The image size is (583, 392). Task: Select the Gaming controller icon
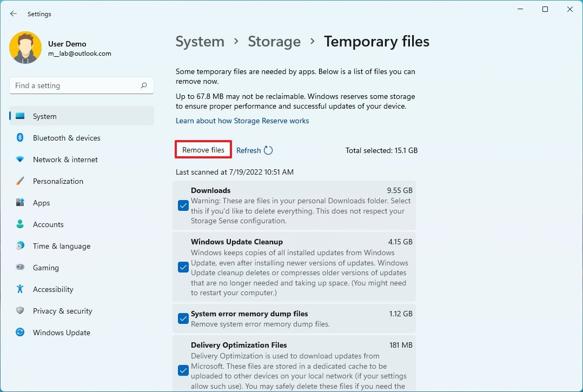pyautogui.click(x=20, y=268)
